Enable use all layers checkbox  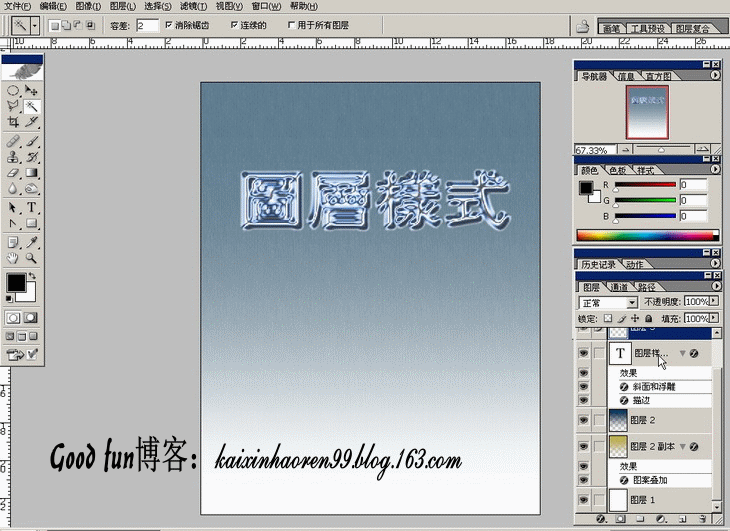pos(291,25)
